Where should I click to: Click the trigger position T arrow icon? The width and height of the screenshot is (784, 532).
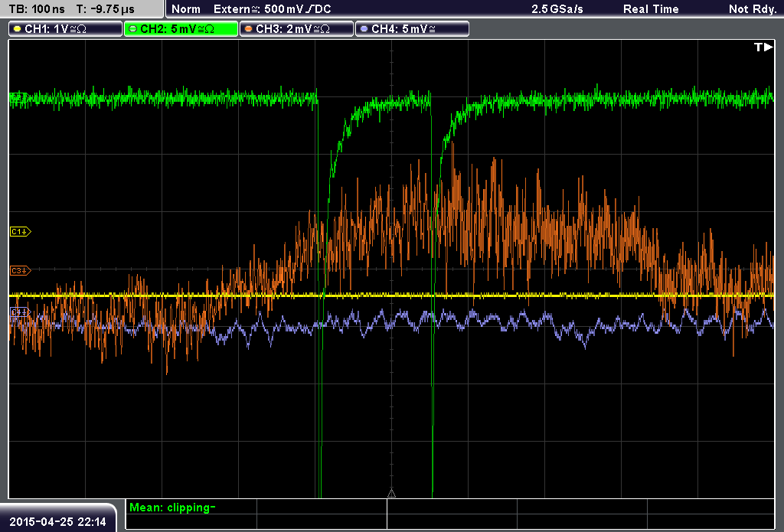[763, 47]
